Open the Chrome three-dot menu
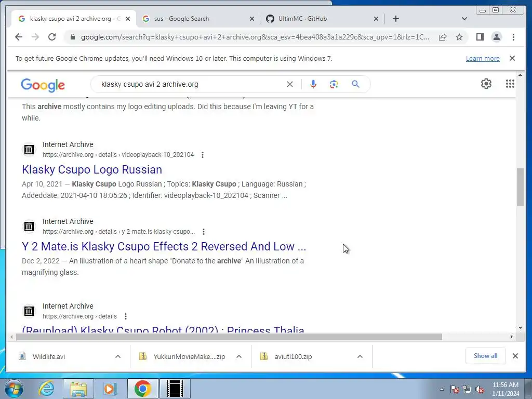 tap(513, 37)
